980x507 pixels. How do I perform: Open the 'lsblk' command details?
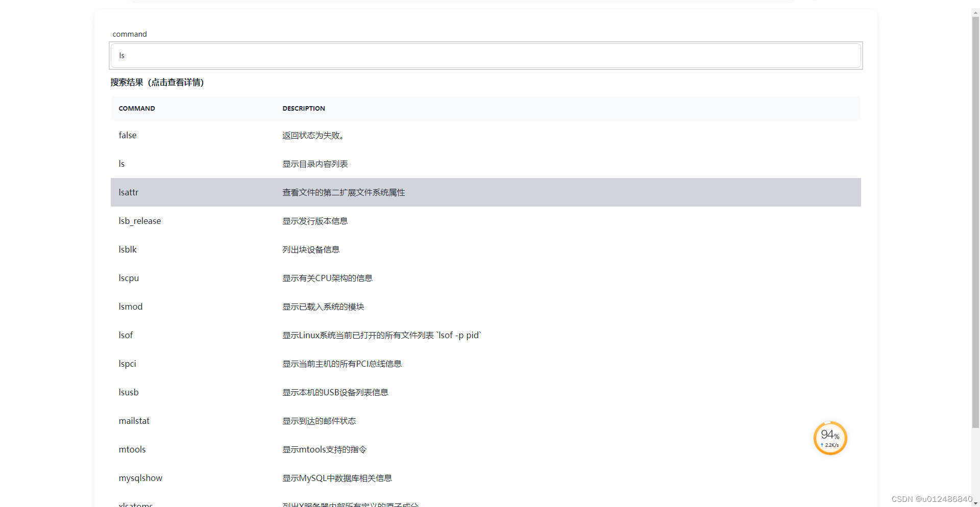click(x=486, y=249)
